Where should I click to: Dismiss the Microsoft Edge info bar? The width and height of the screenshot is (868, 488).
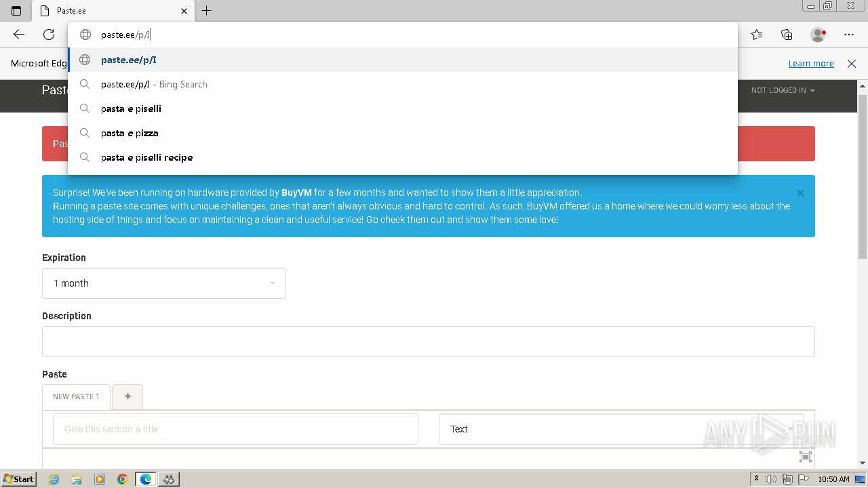tap(852, 64)
